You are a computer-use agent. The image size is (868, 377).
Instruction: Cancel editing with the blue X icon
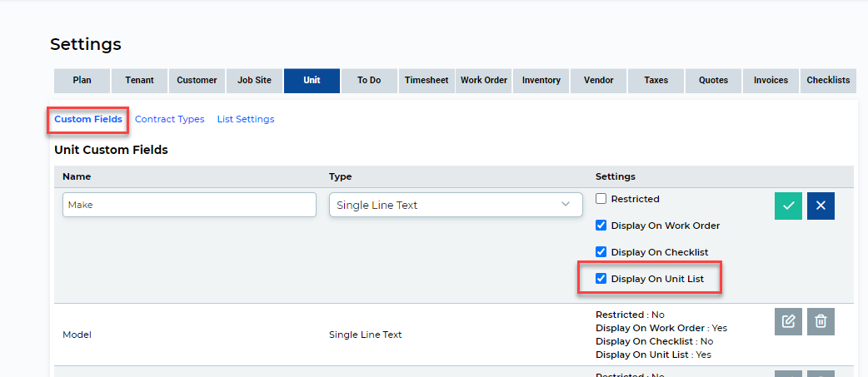pos(821,206)
